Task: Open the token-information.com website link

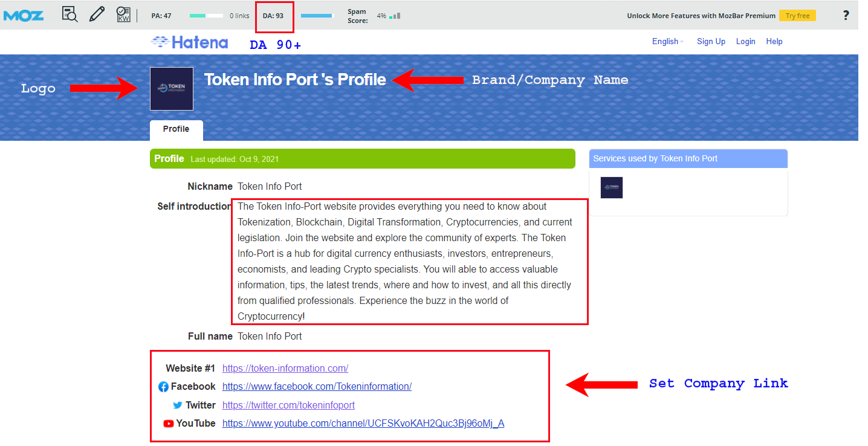Action: coord(285,368)
